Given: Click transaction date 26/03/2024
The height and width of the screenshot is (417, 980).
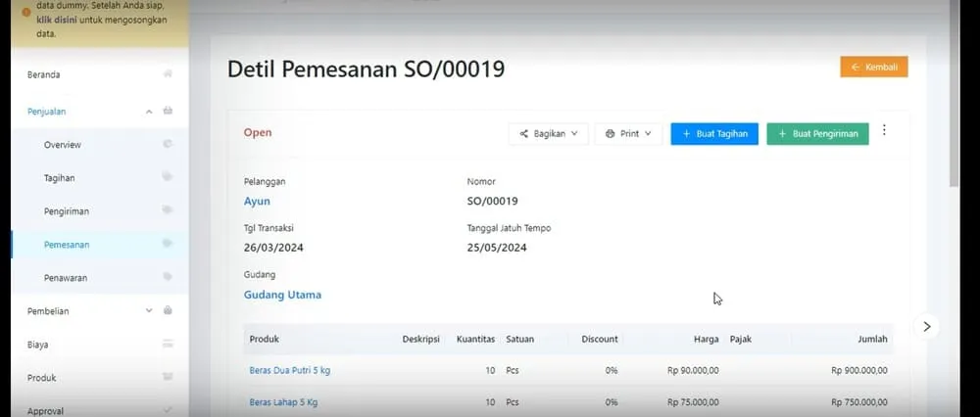Looking at the screenshot, I should (273, 248).
